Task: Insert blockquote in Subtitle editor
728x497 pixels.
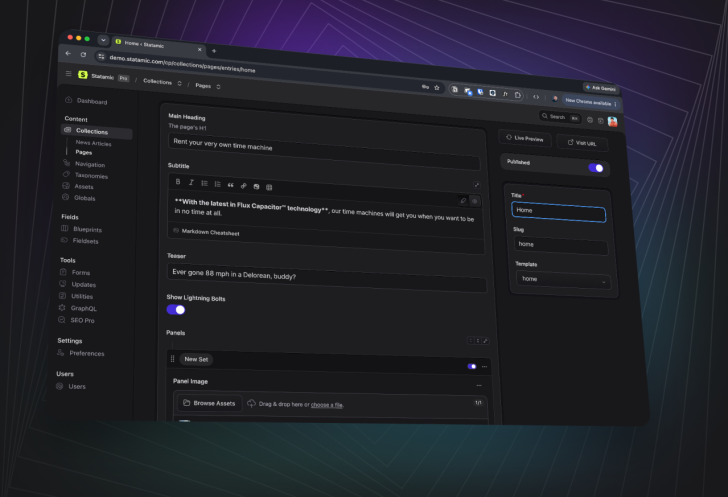Action: coord(230,185)
